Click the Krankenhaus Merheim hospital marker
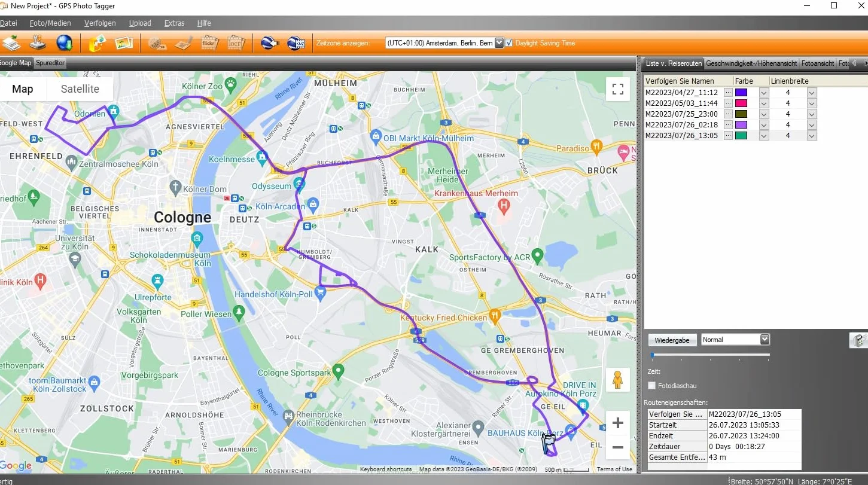Viewport: 868px width, 485px height. tap(504, 207)
